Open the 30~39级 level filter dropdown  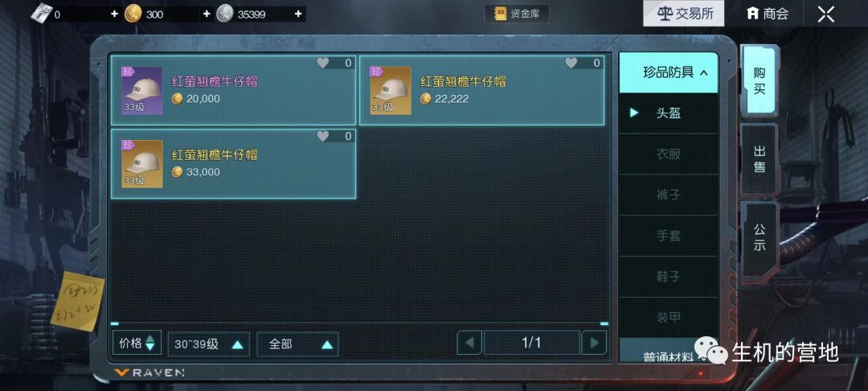coord(209,344)
